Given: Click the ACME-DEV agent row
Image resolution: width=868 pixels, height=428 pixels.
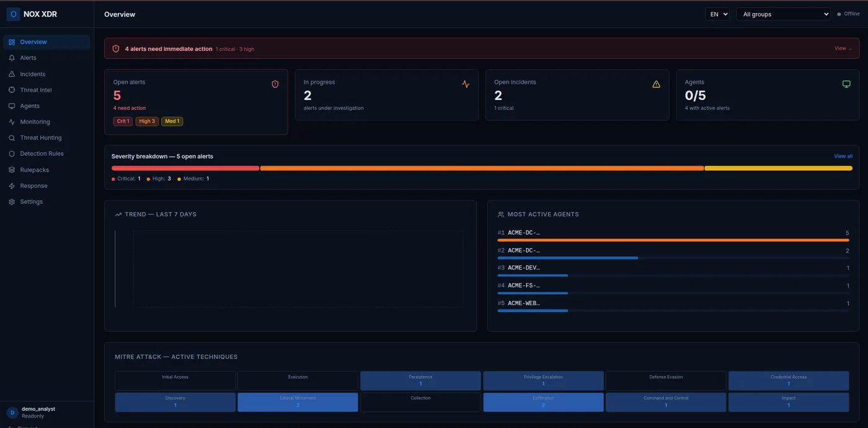Looking at the screenshot, I should coord(673,270).
